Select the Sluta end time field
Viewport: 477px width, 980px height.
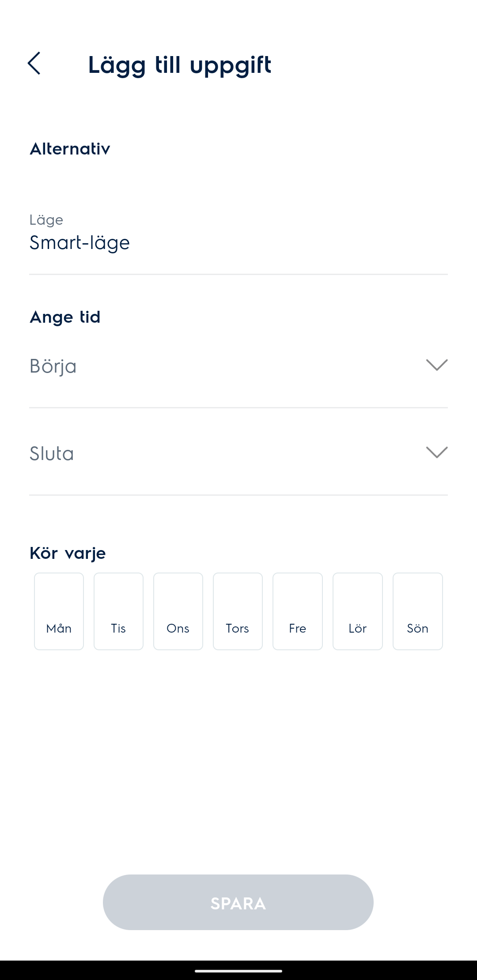[221, 454]
